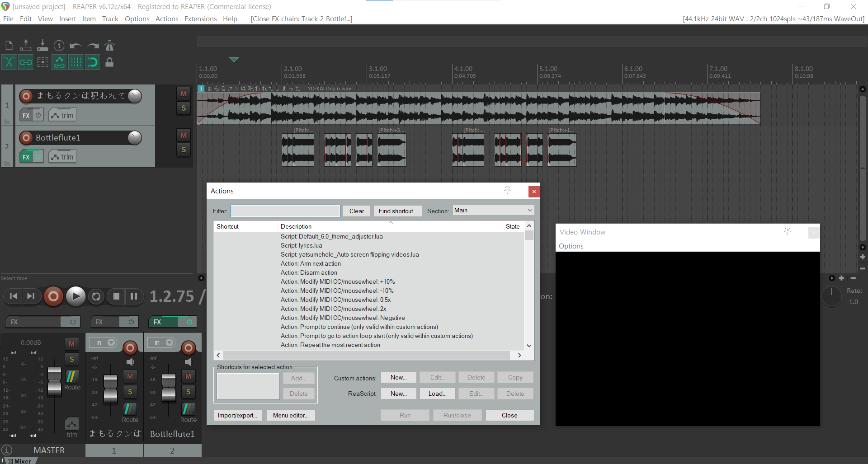Toggle Ripple editing icon
Screen dimensions: 868x464
(42, 62)
